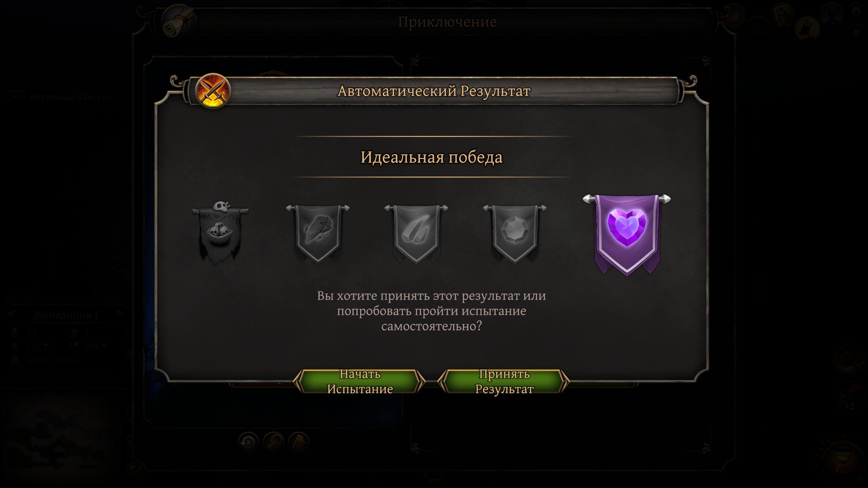Click the Автоматический Результат title bar

click(434, 91)
